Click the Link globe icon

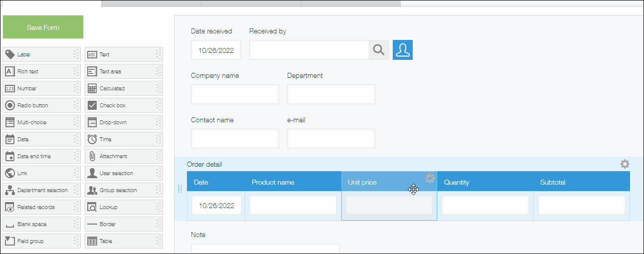(9, 173)
